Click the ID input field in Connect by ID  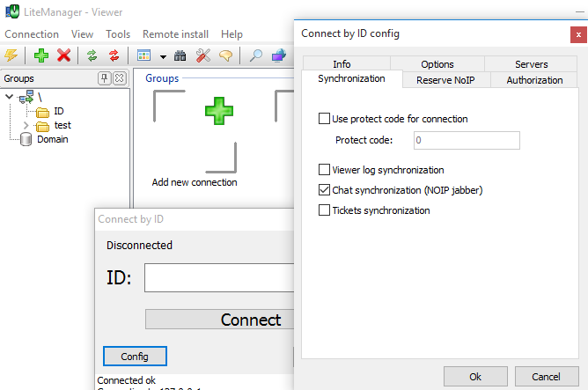click(219, 278)
